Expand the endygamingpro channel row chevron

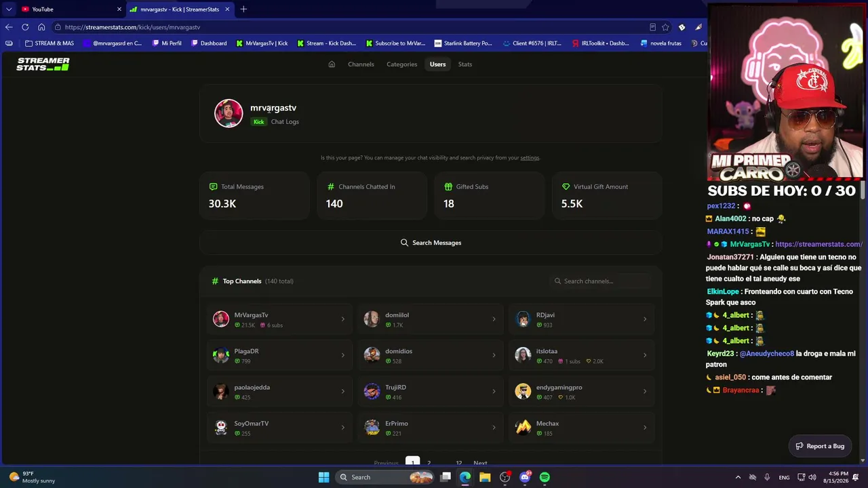click(645, 391)
